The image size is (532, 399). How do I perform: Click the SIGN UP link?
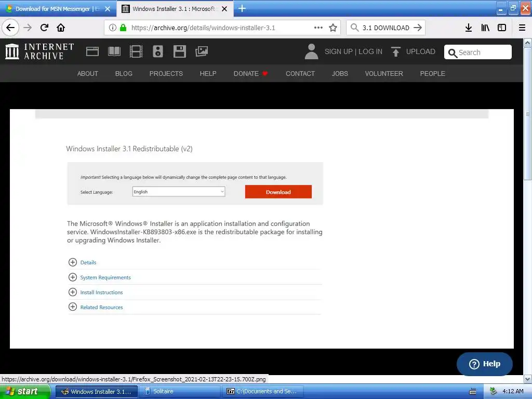(339, 51)
